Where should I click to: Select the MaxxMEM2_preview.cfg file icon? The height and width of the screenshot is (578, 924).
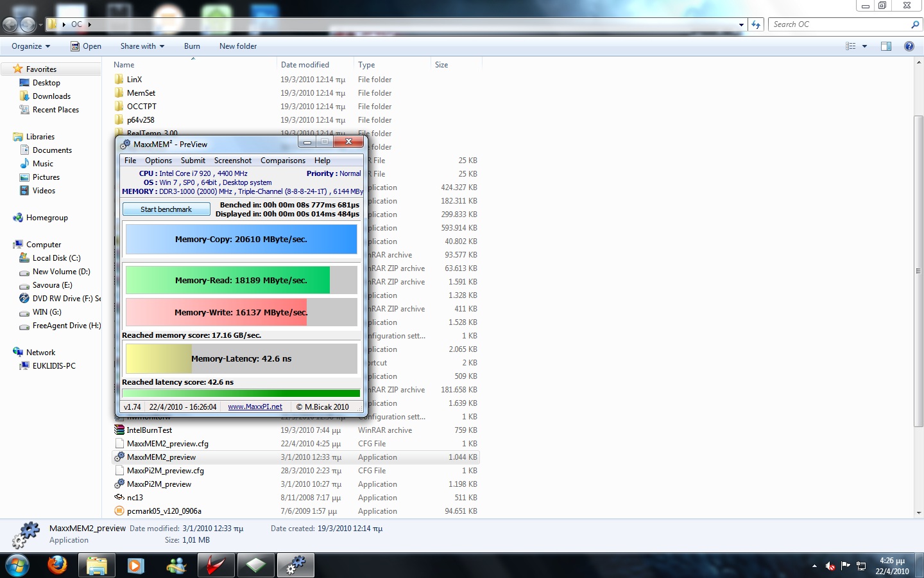tap(119, 444)
